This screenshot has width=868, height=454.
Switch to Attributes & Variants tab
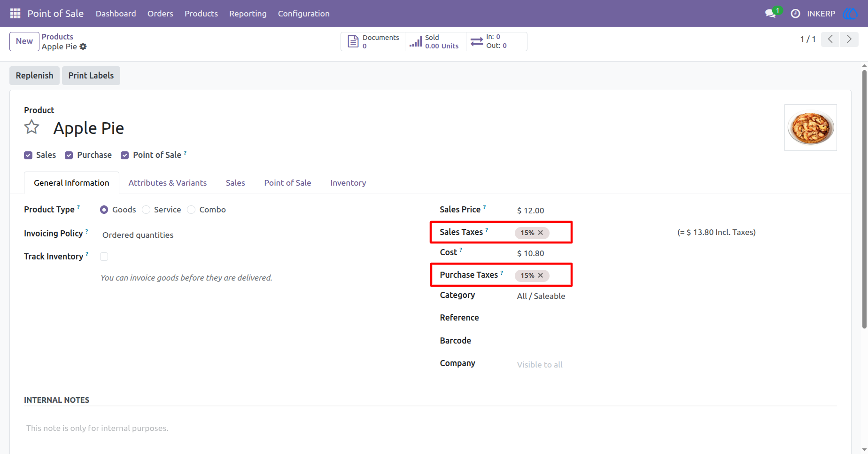tap(168, 183)
